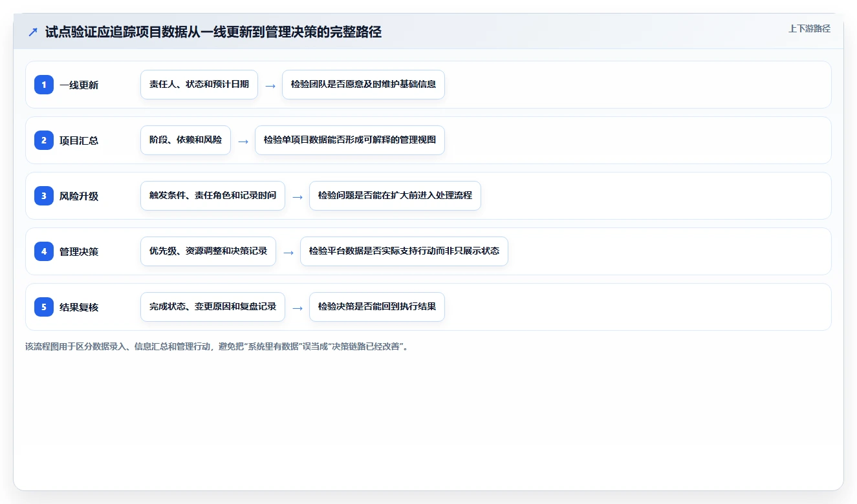857x504 pixels.
Task: Click the 阶段、依赖和风险 box
Action: coord(186,140)
